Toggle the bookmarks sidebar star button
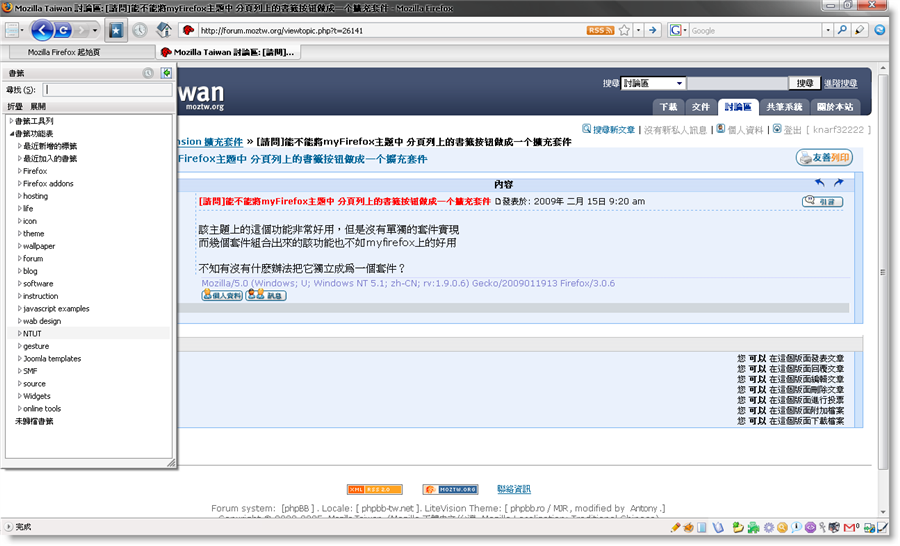Screen dimensions: 900x546 pyautogui.click(x=116, y=30)
